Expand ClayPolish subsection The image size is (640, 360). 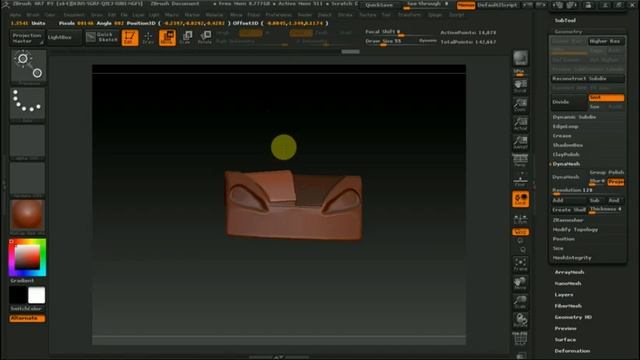coord(566,155)
